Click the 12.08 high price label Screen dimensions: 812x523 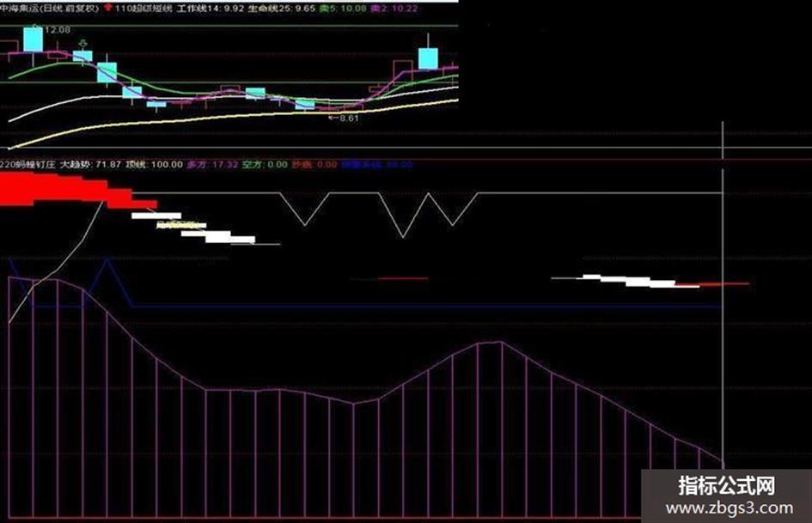click(x=57, y=30)
